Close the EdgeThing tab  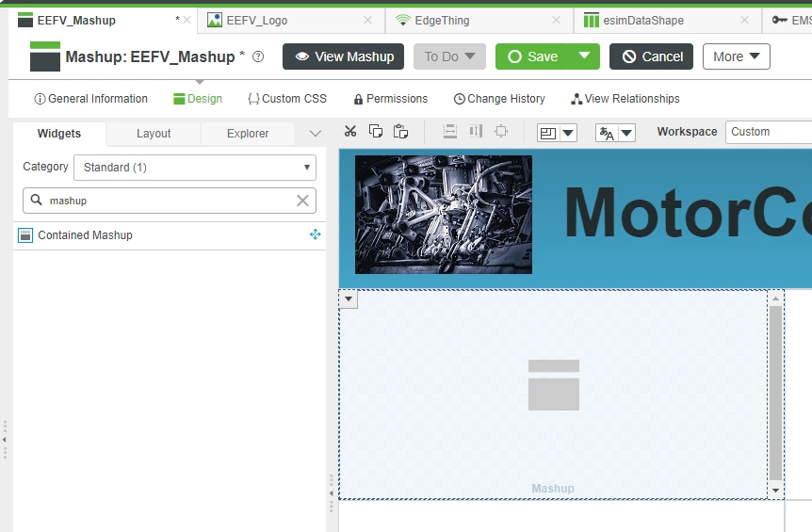556,20
